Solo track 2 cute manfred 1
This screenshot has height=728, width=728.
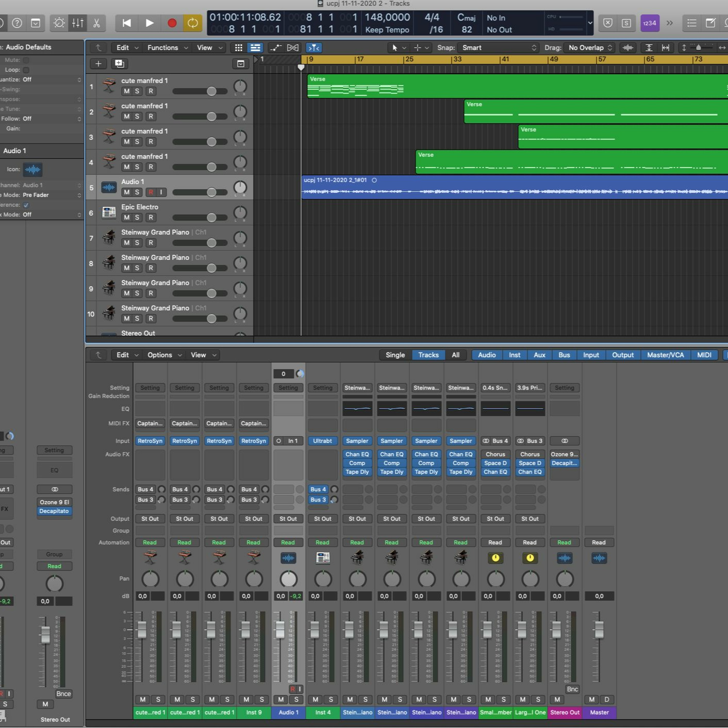[x=137, y=116]
